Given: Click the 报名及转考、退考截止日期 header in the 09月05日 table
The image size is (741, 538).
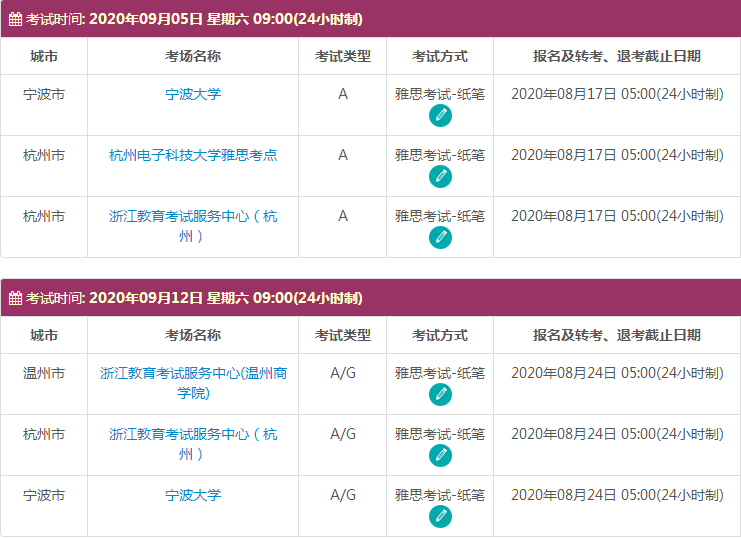Looking at the screenshot, I should (617, 56).
